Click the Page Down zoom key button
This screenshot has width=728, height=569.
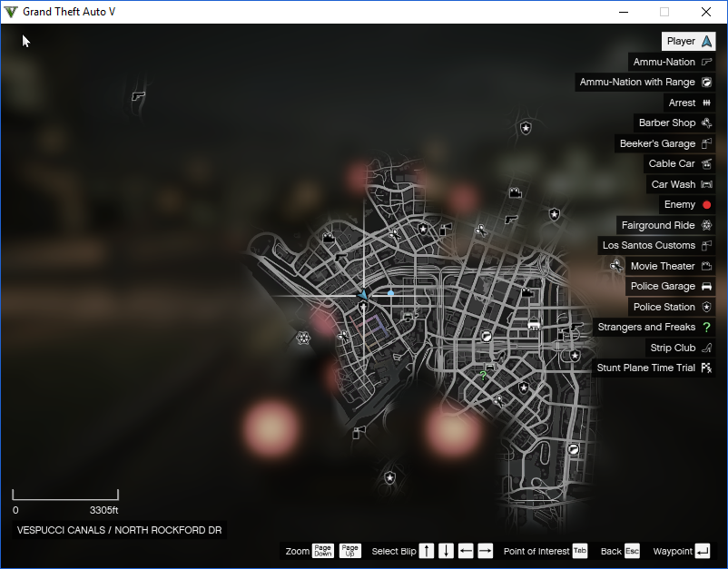point(322,551)
